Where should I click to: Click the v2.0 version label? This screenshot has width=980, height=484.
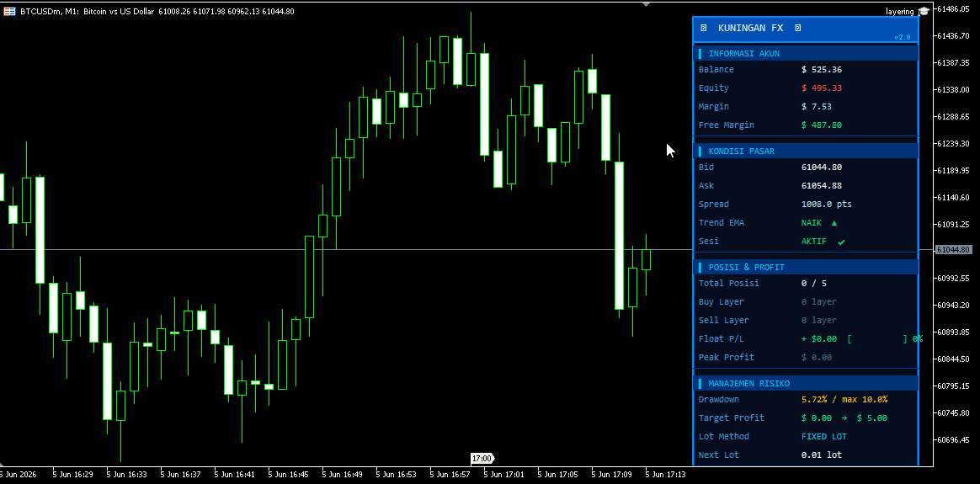pos(902,38)
